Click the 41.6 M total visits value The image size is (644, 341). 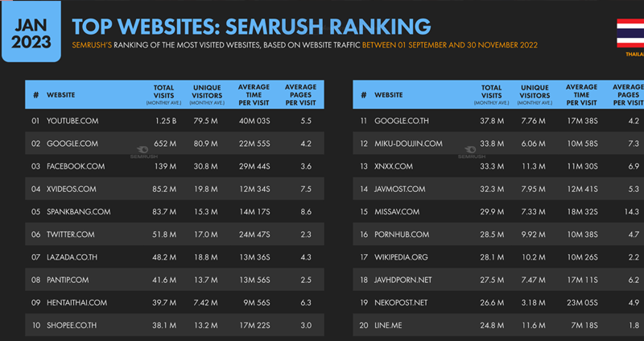(x=164, y=280)
